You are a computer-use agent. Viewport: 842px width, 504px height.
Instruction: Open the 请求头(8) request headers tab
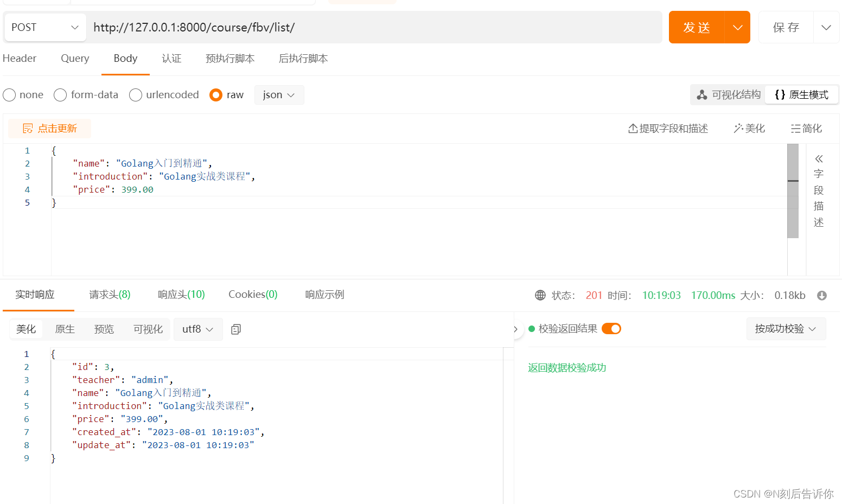point(110,295)
